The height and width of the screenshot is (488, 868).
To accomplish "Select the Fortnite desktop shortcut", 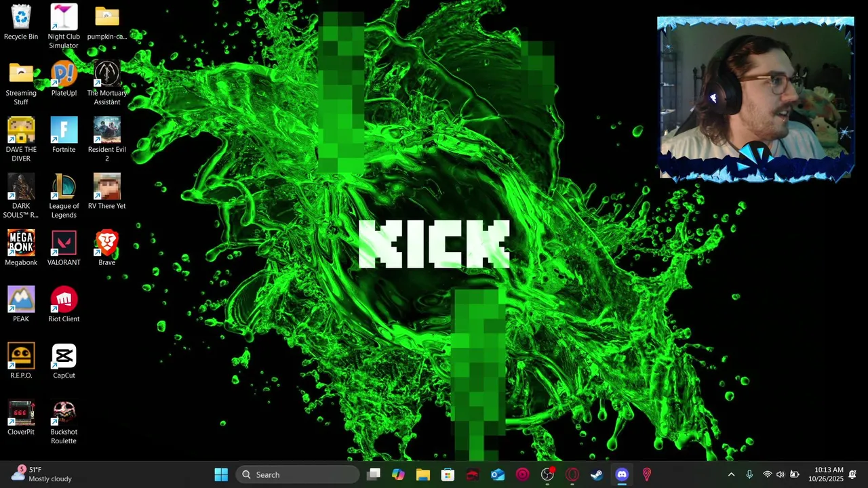I will 64,135.
